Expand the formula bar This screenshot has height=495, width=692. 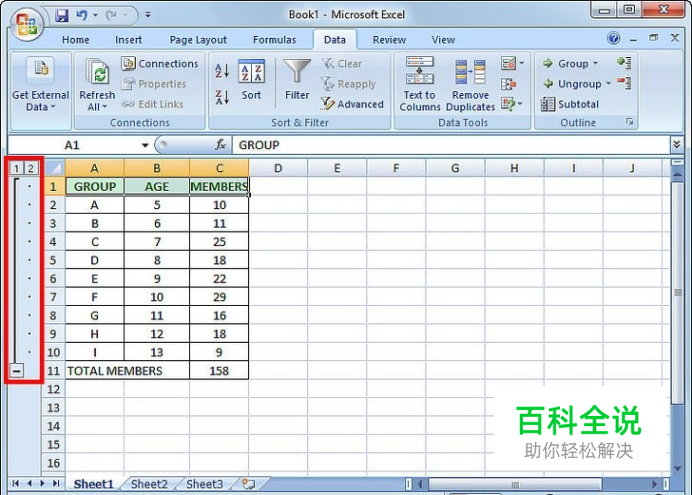tap(677, 145)
